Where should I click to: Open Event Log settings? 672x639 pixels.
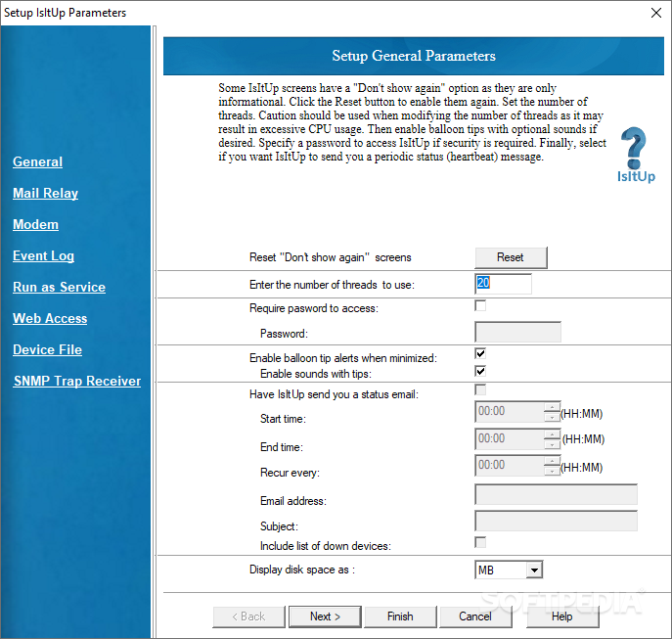pyautogui.click(x=43, y=255)
